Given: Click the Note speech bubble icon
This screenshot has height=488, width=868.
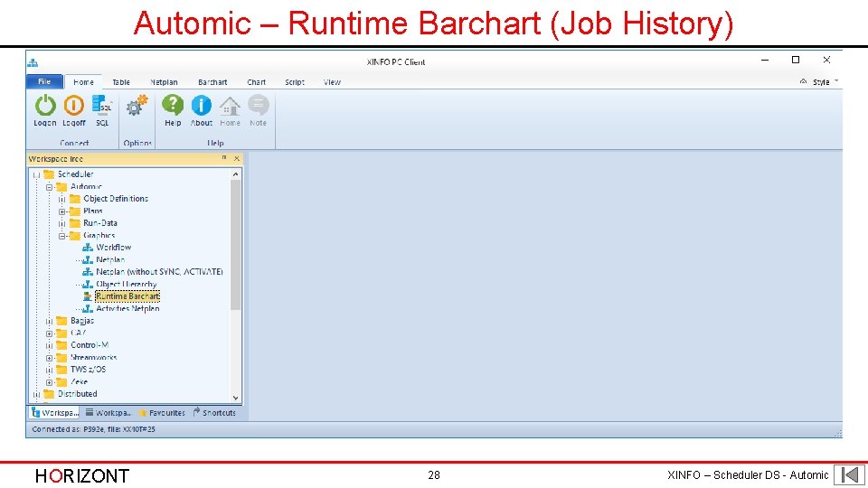Looking at the screenshot, I should coord(258,105).
